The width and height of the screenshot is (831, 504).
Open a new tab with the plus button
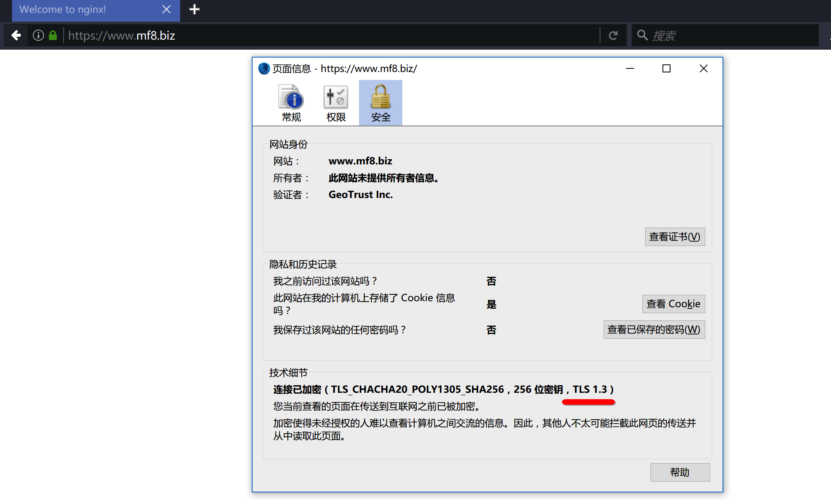[195, 9]
